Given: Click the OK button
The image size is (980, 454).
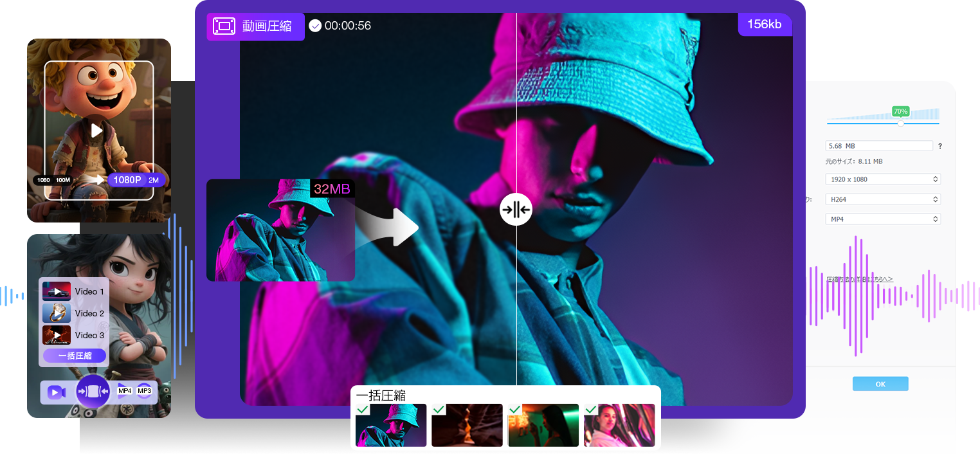Looking at the screenshot, I should coord(880,384).
